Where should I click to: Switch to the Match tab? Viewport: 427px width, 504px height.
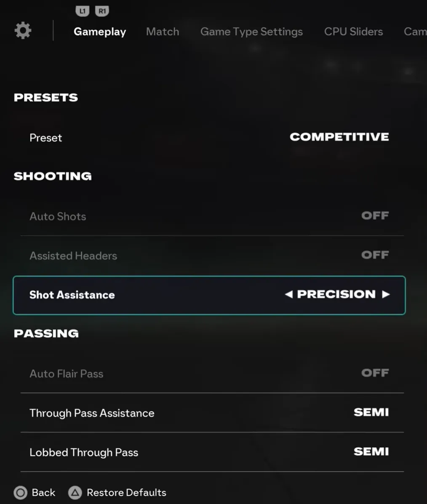163,32
